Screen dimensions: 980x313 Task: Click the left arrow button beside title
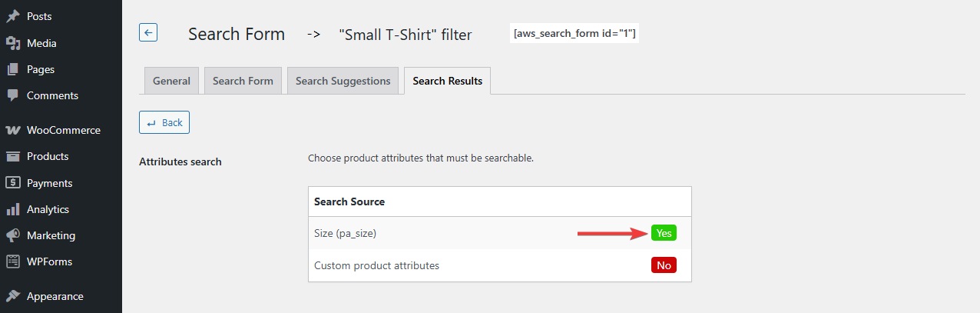coord(148,32)
